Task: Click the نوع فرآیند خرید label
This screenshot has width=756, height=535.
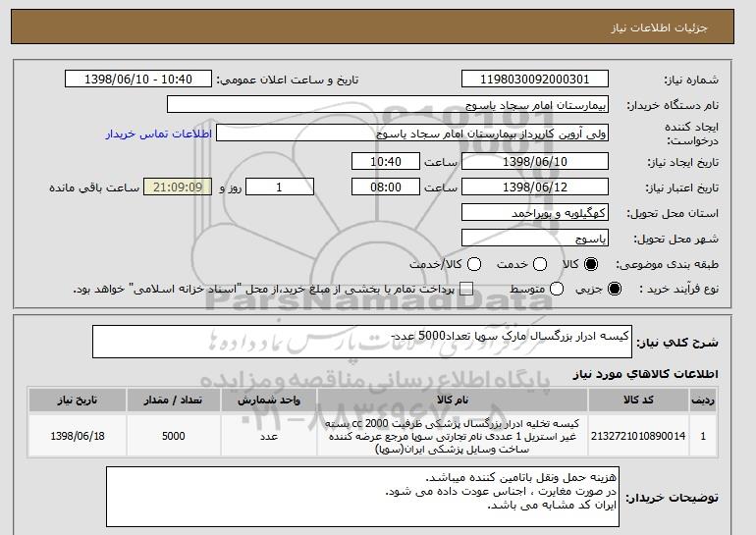Action: (678, 289)
